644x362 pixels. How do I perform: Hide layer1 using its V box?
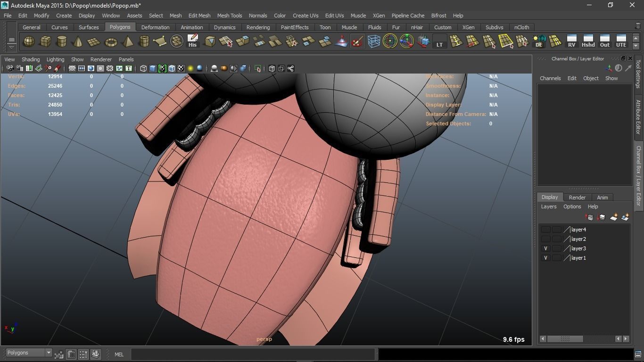pyautogui.click(x=545, y=258)
